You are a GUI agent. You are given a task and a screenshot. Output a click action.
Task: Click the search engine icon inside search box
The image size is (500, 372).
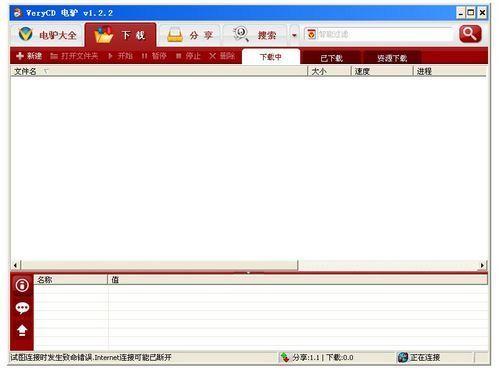(x=311, y=34)
